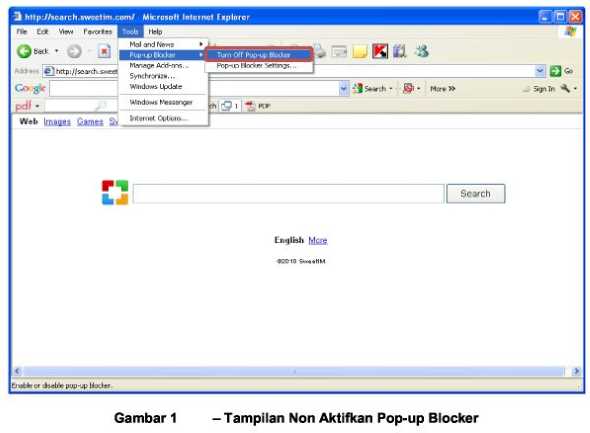Choose Synchronize from Tools menu
Screen dimensions: 590x433
point(164,76)
